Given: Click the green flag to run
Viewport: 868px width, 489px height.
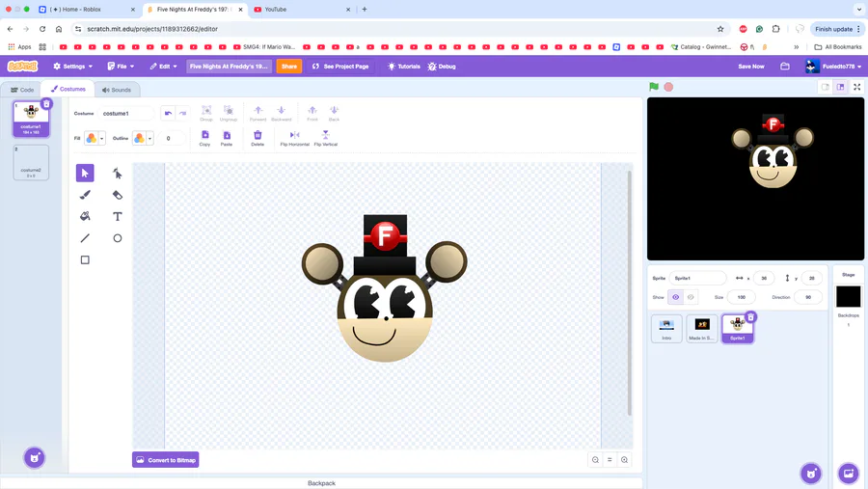Looking at the screenshot, I should [654, 87].
